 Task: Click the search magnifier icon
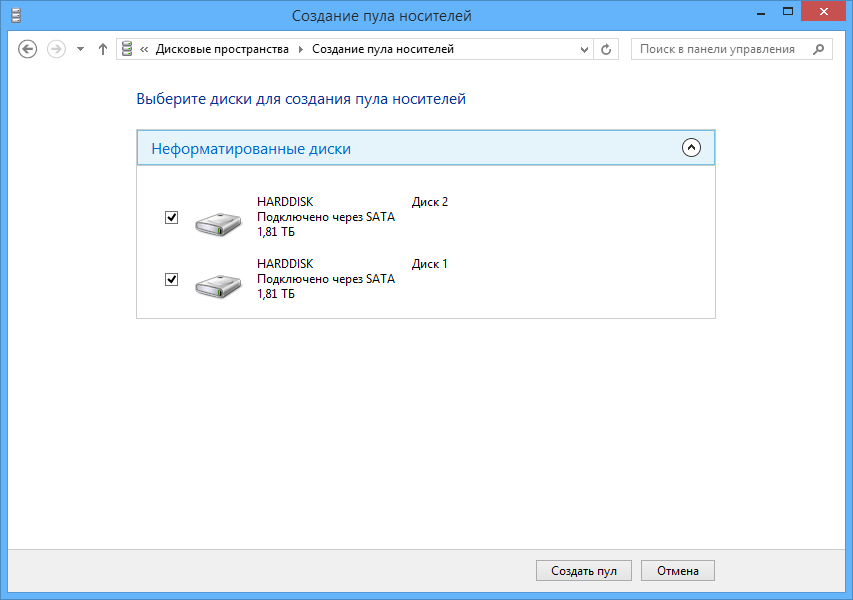(x=819, y=48)
